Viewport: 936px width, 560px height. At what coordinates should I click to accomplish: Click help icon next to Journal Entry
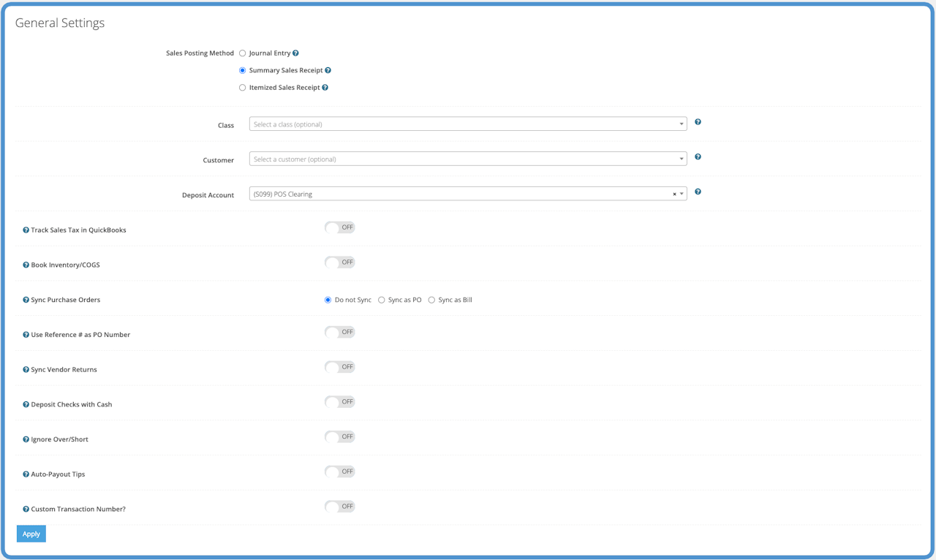[295, 53]
